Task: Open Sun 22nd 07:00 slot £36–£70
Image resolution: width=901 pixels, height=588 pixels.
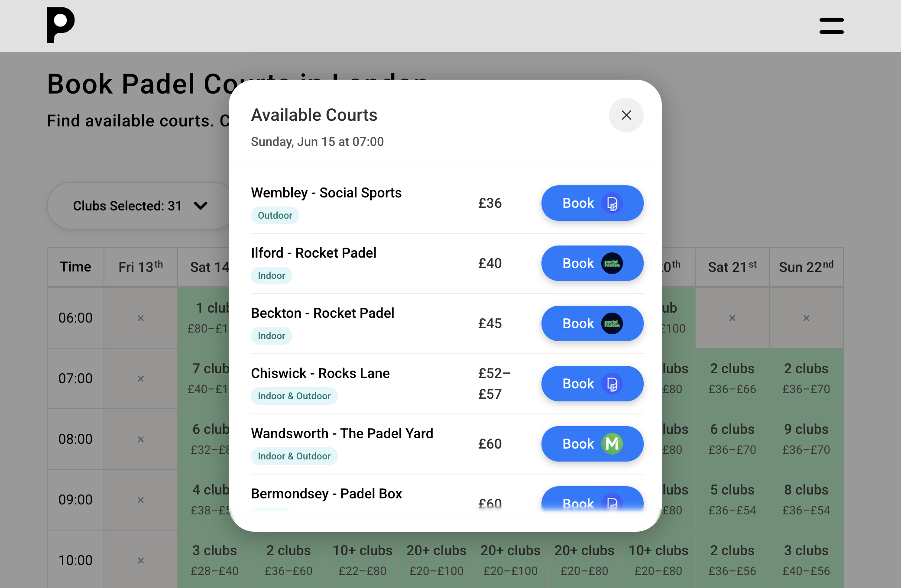Action: [x=806, y=378]
